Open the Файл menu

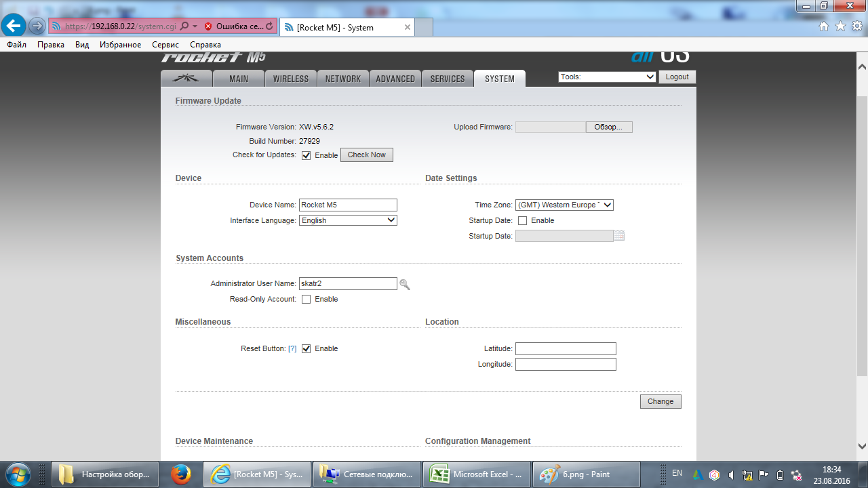[x=17, y=45]
